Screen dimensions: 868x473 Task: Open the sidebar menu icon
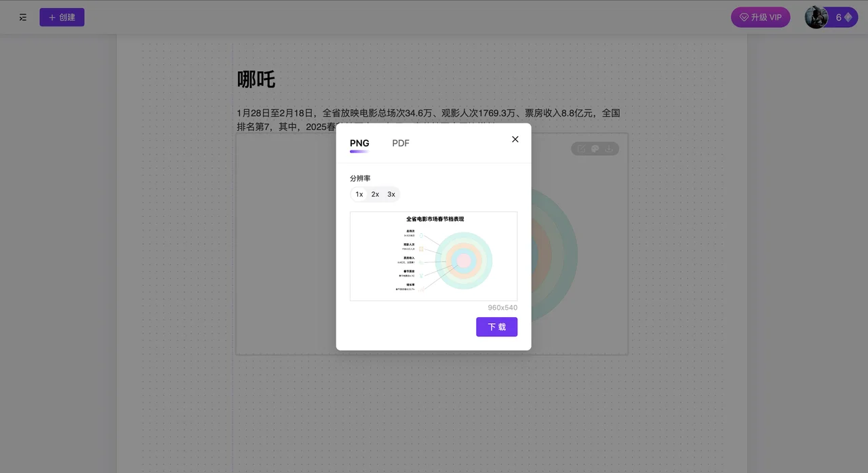click(22, 17)
